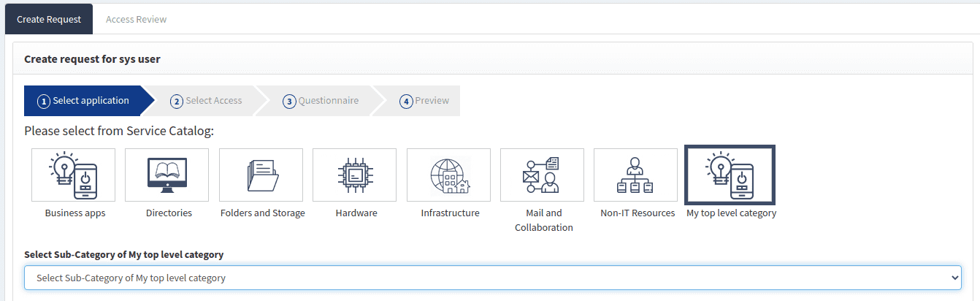Select the Business apps lightbulb icon
980x301 pixels.
click(73, 175)
